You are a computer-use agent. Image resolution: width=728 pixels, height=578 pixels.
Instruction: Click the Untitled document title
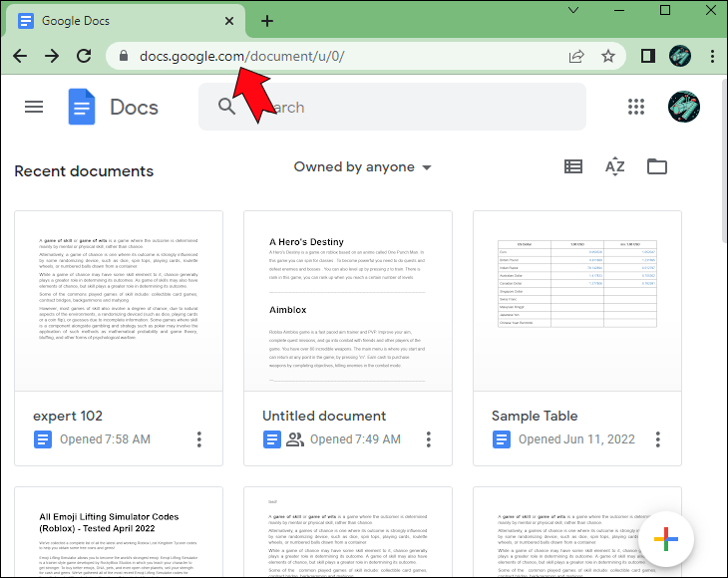point(324,417)
